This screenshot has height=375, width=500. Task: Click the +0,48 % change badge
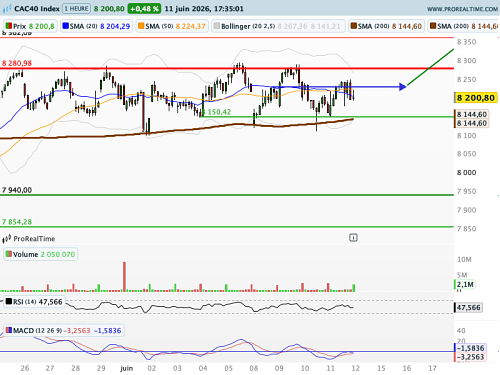click(x=144, y=9)
